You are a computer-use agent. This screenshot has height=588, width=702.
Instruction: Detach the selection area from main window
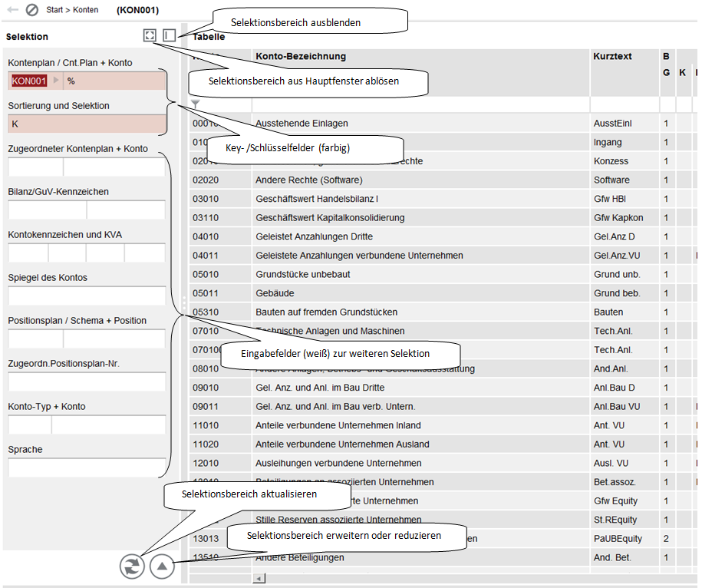pyautogui.click(x=150, y=35)
